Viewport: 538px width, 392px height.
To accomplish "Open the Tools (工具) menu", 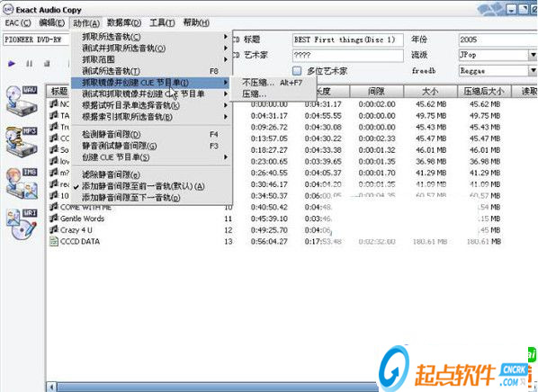I will coord(162,23).
